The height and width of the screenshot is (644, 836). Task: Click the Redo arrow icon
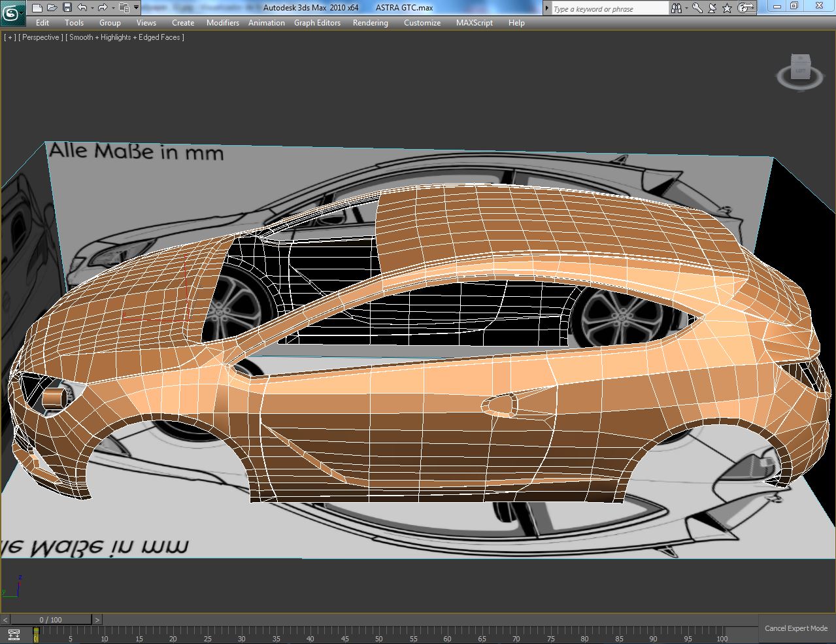click(x=103, y=8)
